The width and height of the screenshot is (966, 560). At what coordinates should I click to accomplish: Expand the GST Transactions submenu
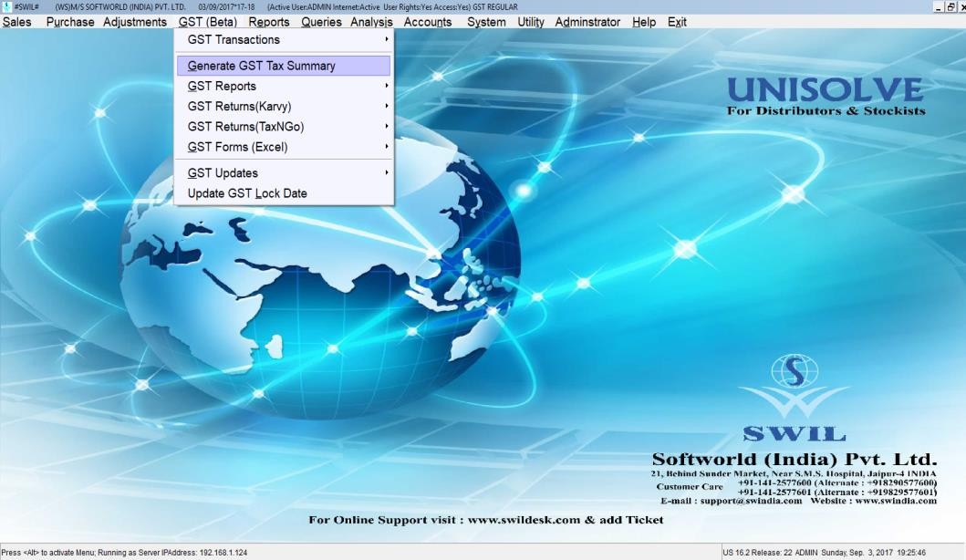click(x=284, y=39)
